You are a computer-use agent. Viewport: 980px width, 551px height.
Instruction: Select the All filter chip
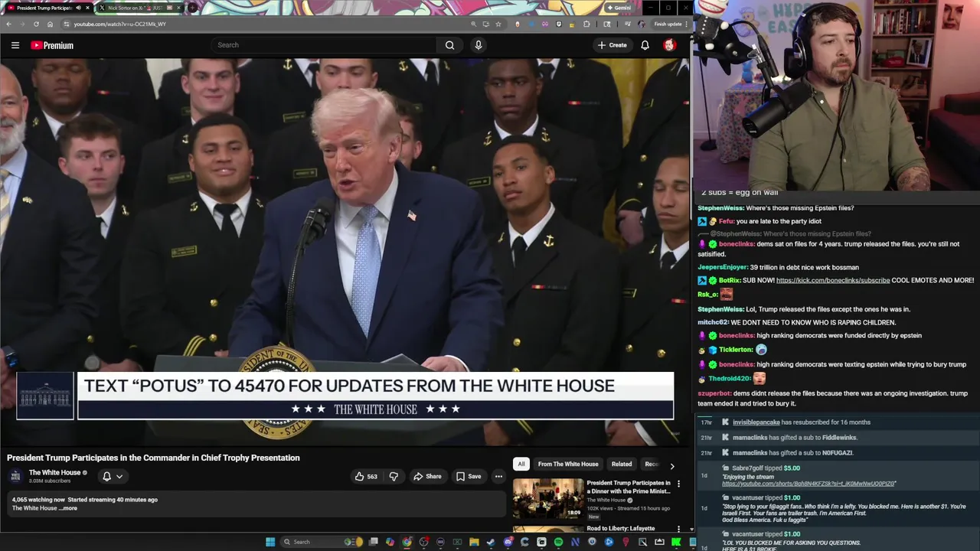tap(521, 464)
